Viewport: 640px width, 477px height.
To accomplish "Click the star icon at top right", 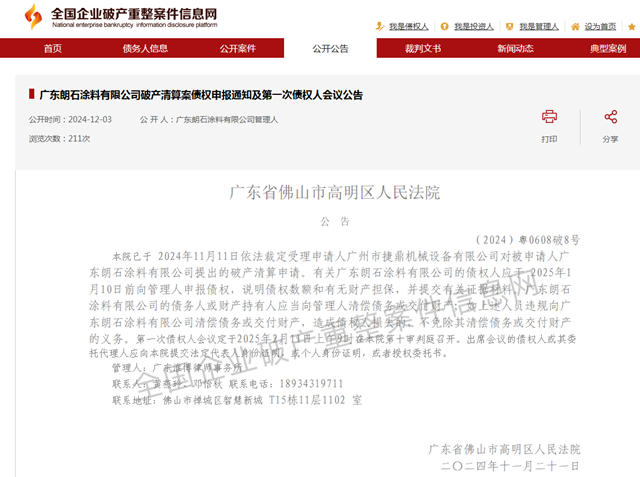I will coord(631,27).
